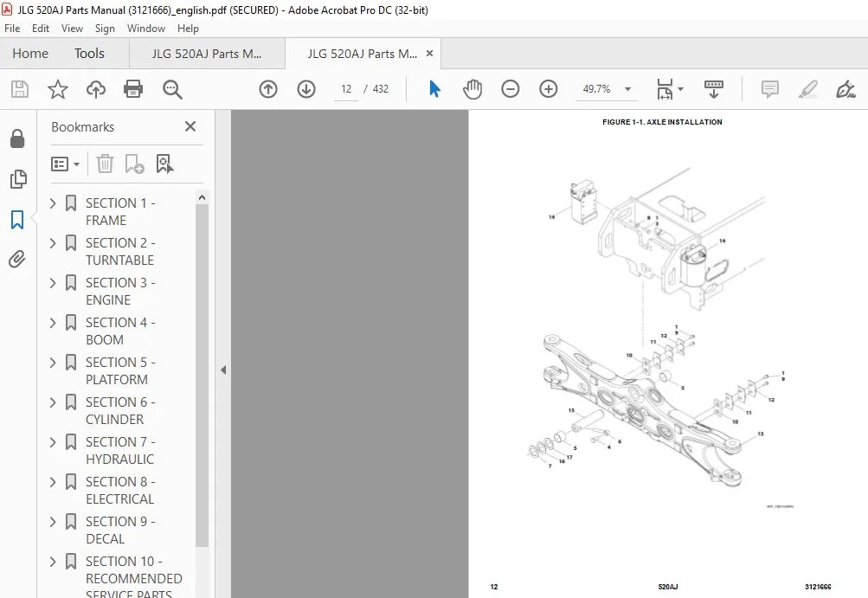Screen dimensions: 868x598
Task: Add a comment note
Action: 770,89
